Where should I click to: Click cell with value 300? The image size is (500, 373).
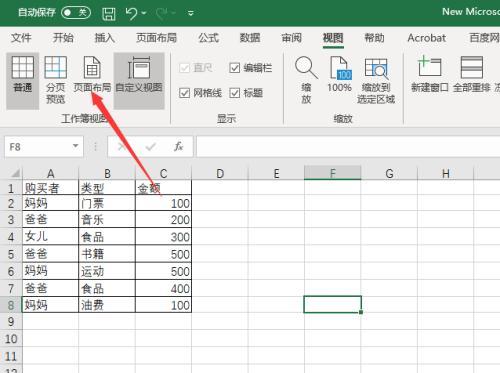coord(163,237)
